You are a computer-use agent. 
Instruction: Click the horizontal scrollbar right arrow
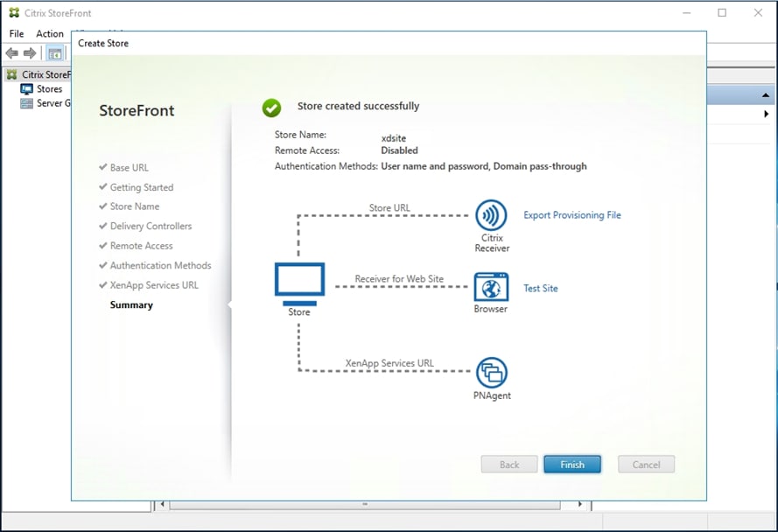point(580,504)
